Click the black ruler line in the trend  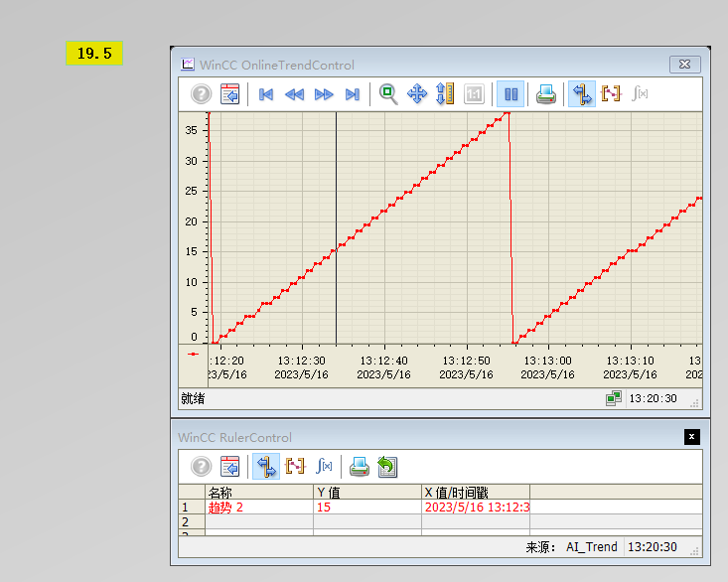click(336, 227)
